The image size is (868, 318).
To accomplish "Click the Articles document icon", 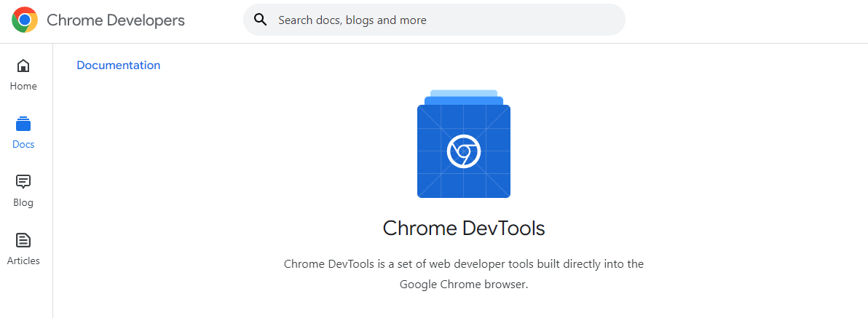I will [x=23, y=240].
